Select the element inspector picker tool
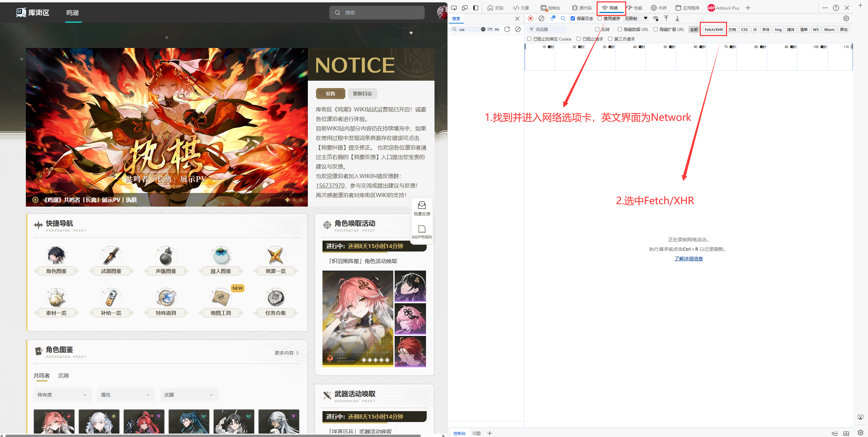Viewport: 868px width, 437px height. tap(454, 7)
